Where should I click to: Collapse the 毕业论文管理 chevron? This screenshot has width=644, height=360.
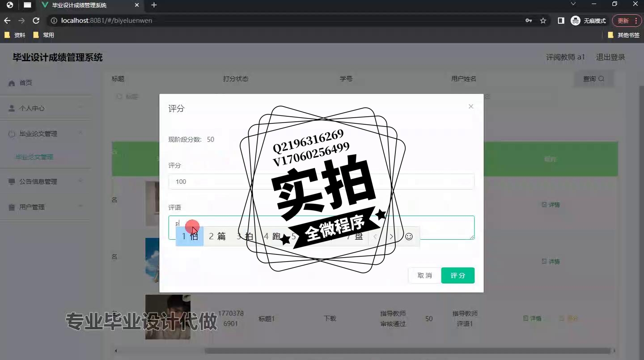tap(80, 133)
